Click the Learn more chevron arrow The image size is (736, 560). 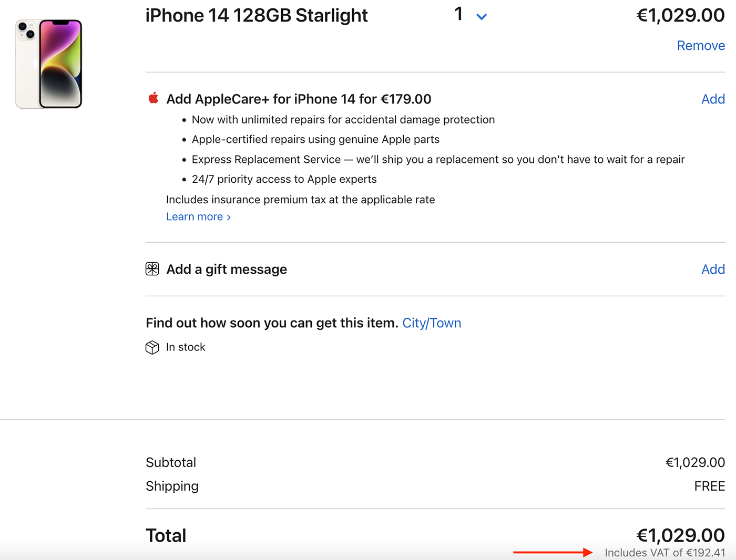point(229,217)
